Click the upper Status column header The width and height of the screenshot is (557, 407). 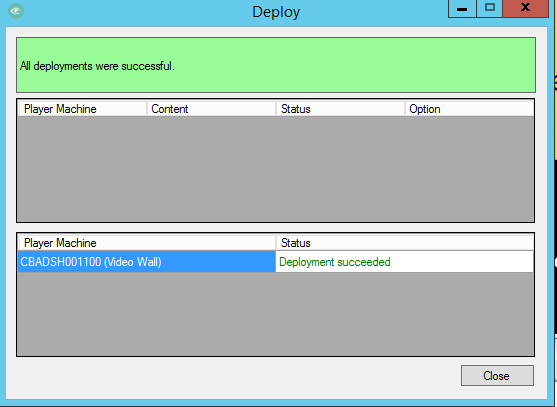340,109
